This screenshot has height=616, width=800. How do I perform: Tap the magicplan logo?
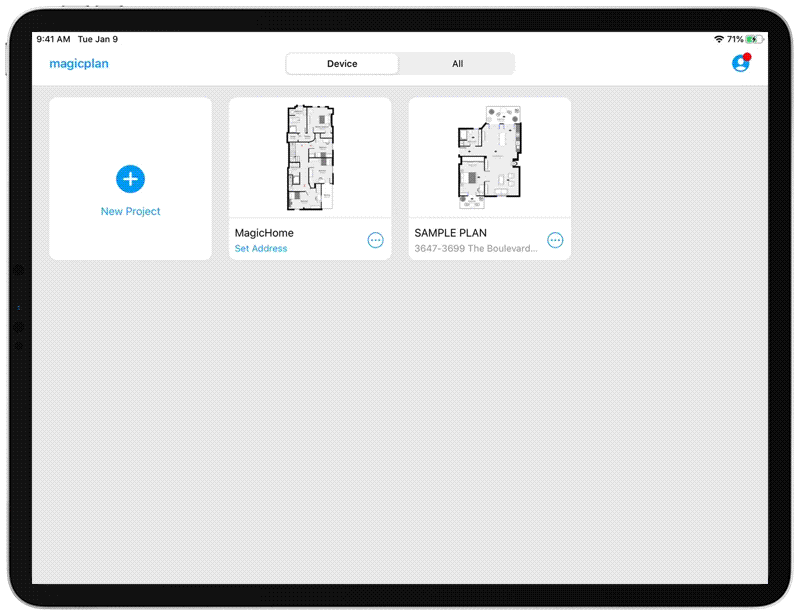click(79, 63)
